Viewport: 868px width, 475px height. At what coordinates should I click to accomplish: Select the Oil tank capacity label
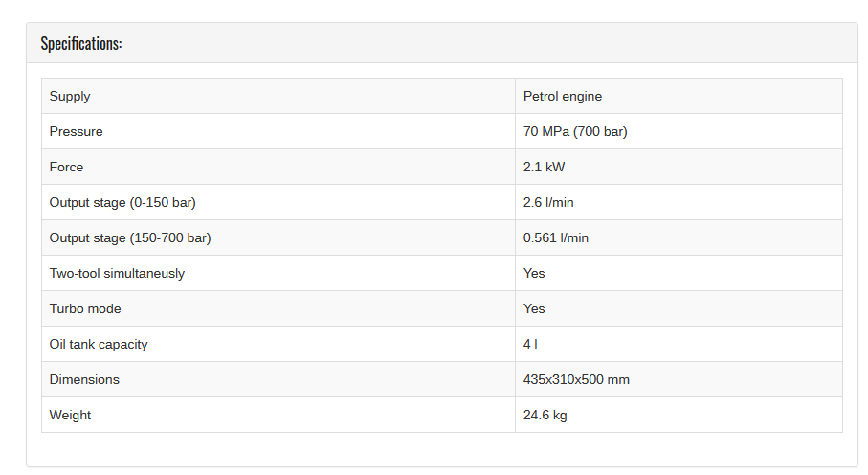[x=99, y=345]
